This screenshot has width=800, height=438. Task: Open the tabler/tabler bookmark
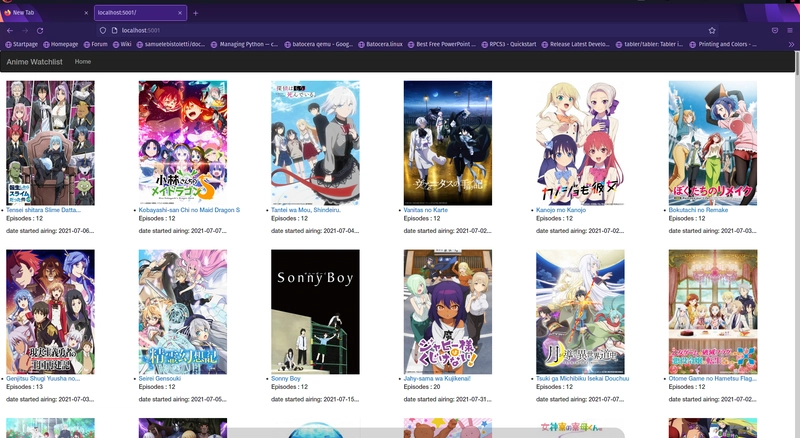tap(650, 44)
